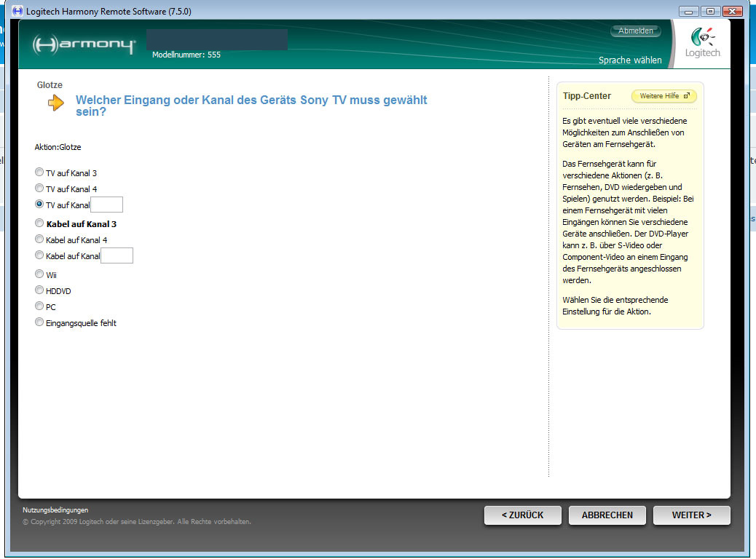
Task: Choose 'Kabel auf Kanal' custom channel radio
Action: pos(39,255)
